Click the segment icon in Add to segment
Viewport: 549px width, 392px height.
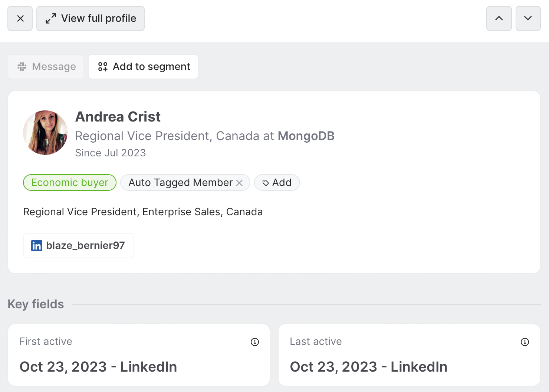pos(103,67)
